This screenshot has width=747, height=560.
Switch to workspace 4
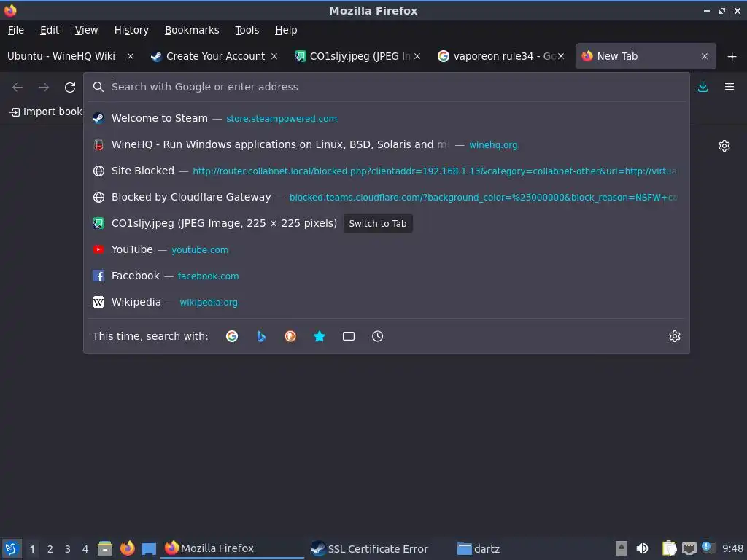[85, 549]
